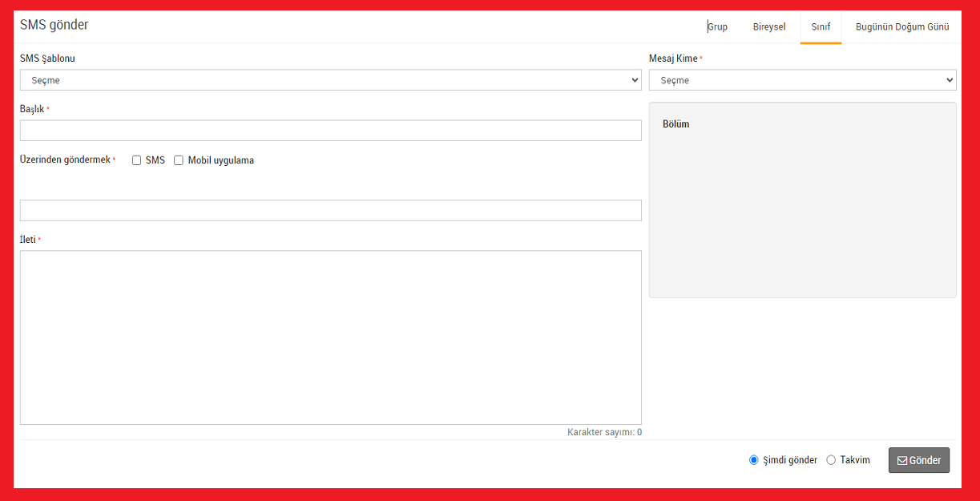Click the Üzerinden göndermek label
This screenshot has width=980, height=501.
point(65,160)
